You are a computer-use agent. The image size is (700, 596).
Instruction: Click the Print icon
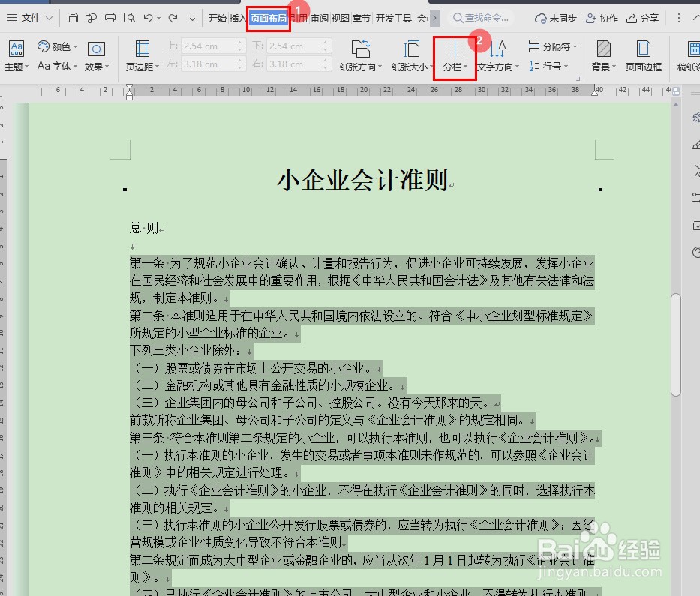(110, 16)
